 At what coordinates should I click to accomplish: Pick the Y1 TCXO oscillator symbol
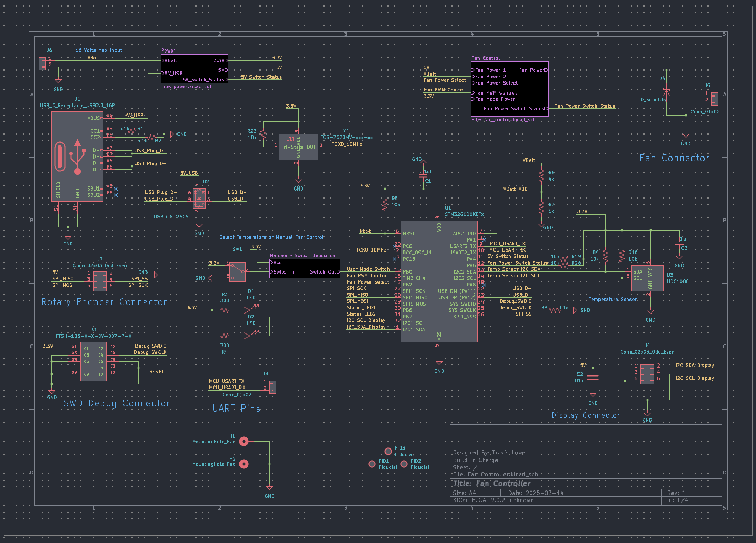point(298,147)
